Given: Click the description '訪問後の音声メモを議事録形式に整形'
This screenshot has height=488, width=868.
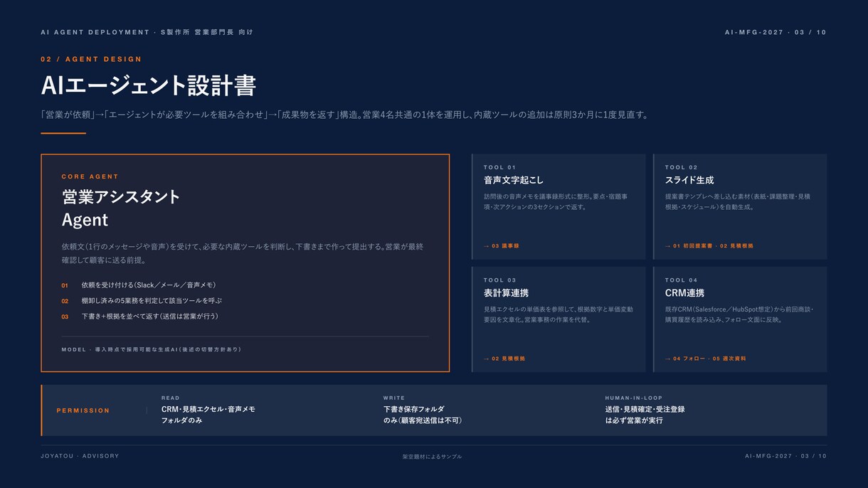Looking at the screenshot, I should pyautogui.click(x=556, y=201).
